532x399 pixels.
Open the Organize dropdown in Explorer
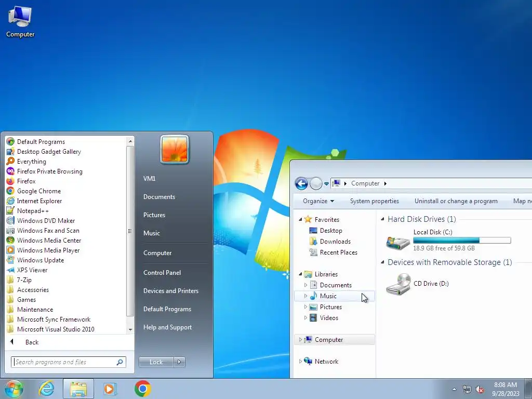318,201
